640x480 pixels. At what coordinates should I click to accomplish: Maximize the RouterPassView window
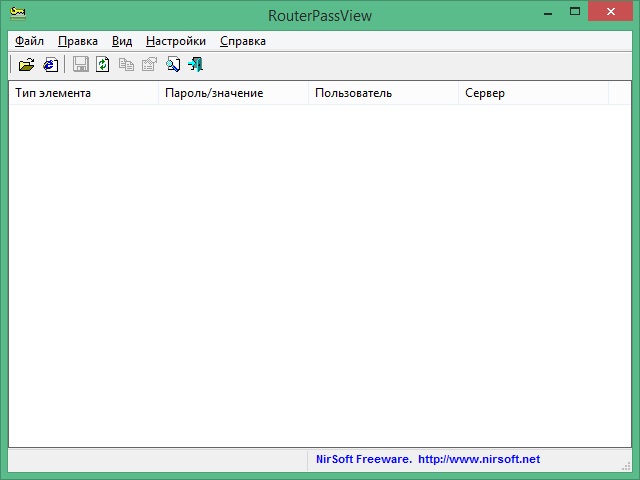575,12
